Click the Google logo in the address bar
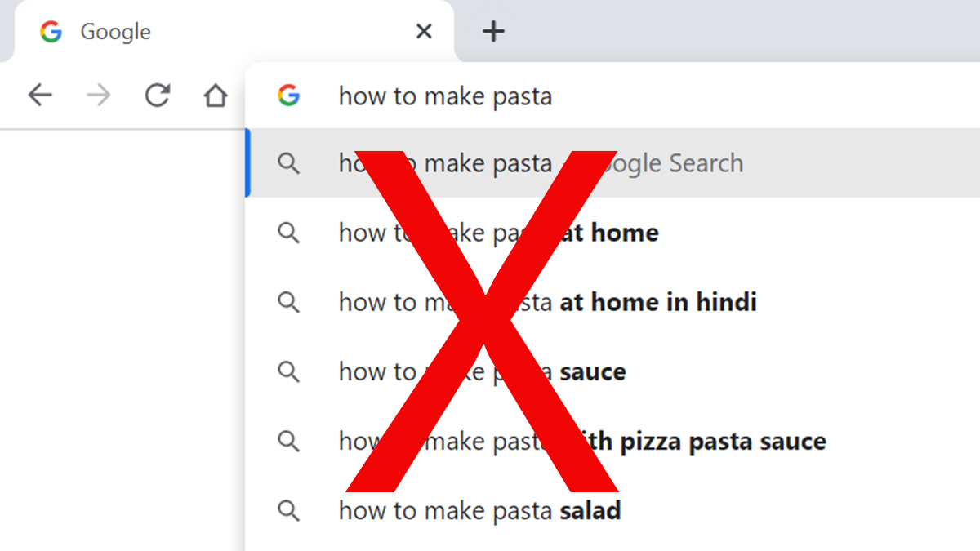Screen dimensions: 980x551 [x=288, y=96]
